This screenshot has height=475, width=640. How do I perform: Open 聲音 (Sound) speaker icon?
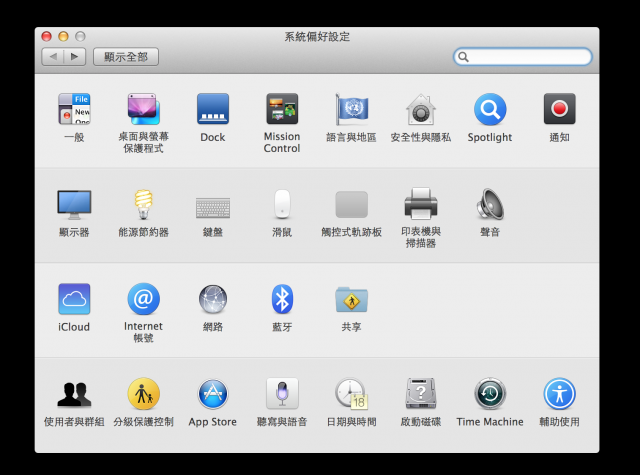tap(490, 204)
